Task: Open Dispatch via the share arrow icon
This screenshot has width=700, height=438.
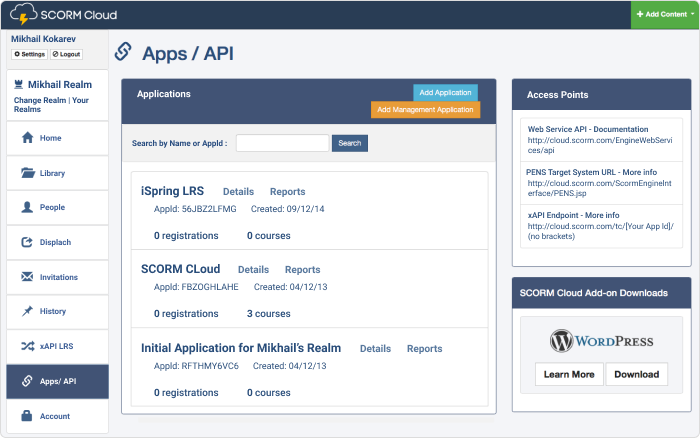Action: click(27, 242)
